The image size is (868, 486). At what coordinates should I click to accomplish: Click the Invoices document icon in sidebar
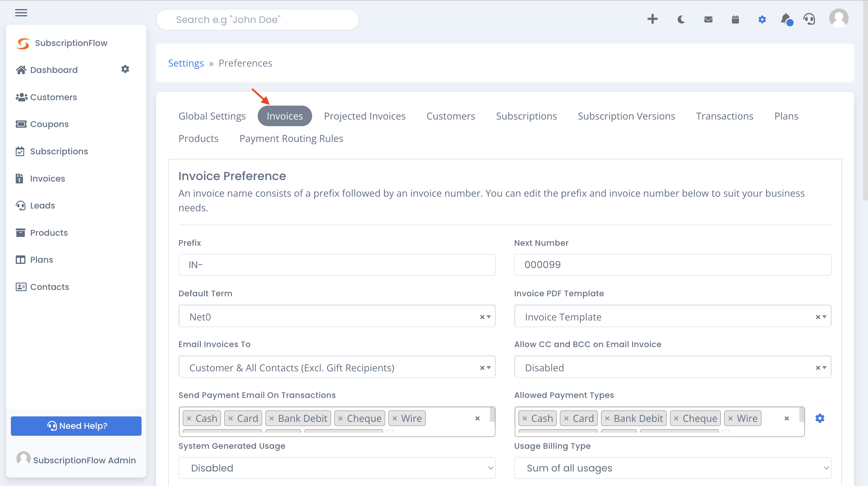click(x=19, y=179)
